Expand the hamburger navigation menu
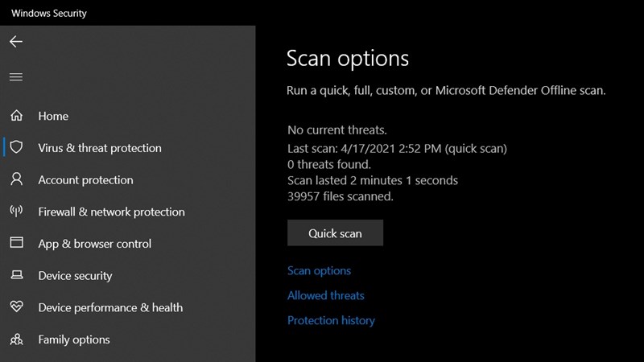644x362 pixels. tap(16, 77)
